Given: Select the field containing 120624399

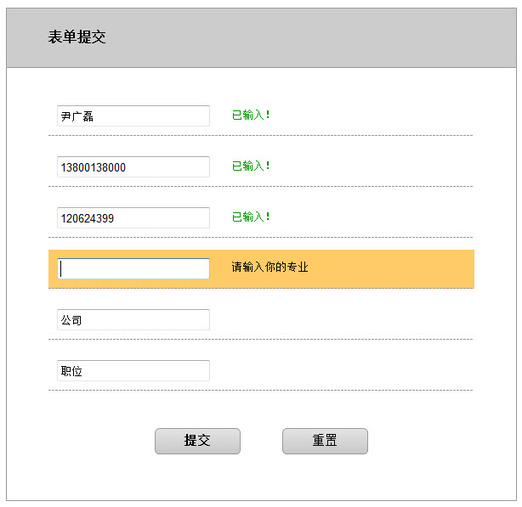Looking at the screenshot, I should point(133,218).
